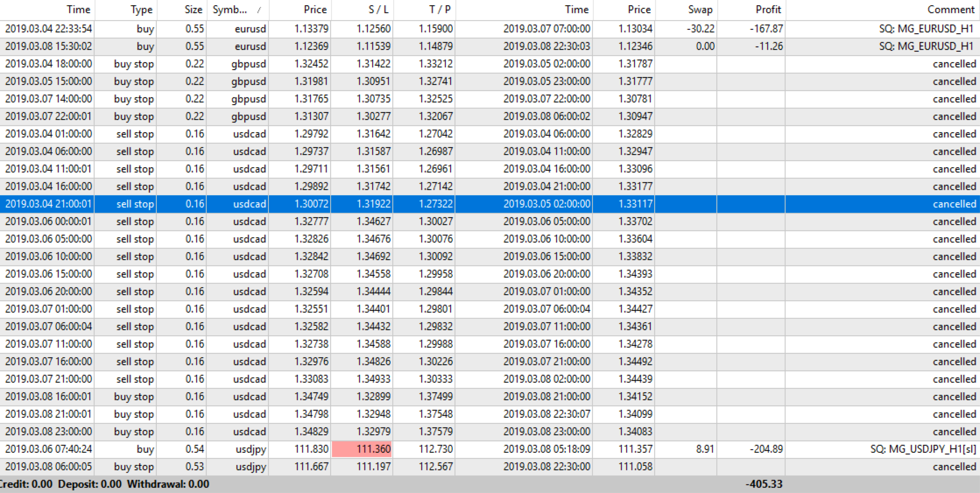Select gbpusd buy stop at price 1.32452
Viewport: 980px width, 493px height.
[x=311, y=64]
